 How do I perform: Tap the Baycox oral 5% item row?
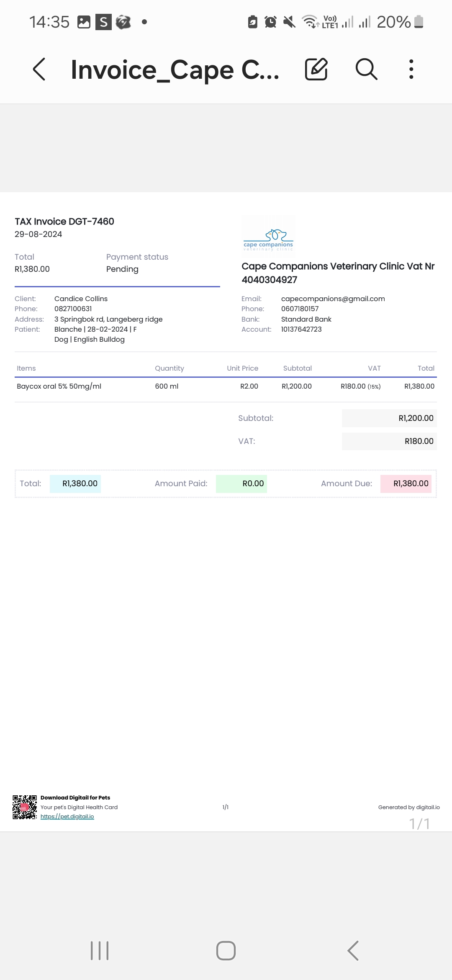(226, 386)
